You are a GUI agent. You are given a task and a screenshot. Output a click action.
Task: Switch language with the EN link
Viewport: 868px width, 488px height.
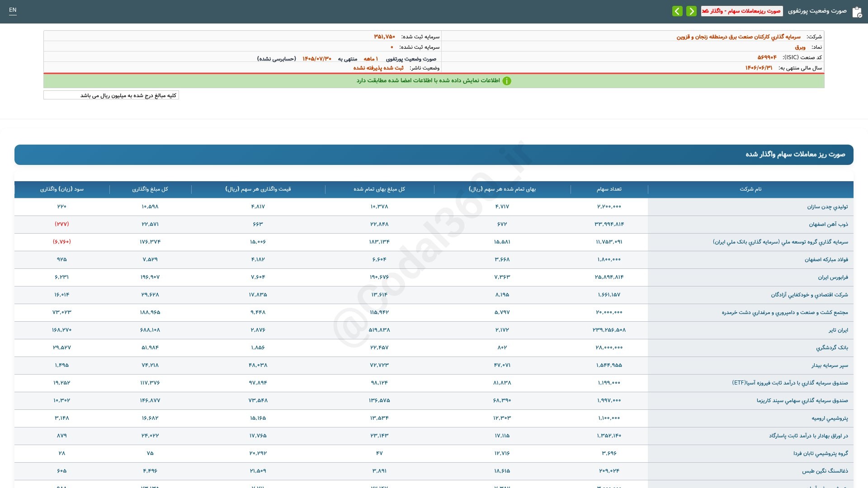13,10
